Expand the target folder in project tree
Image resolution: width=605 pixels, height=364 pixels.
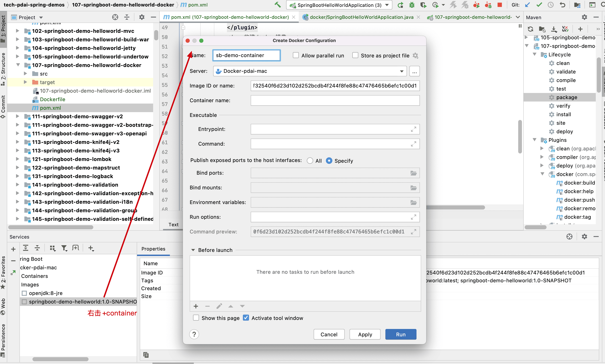click(x=25, y=82)
